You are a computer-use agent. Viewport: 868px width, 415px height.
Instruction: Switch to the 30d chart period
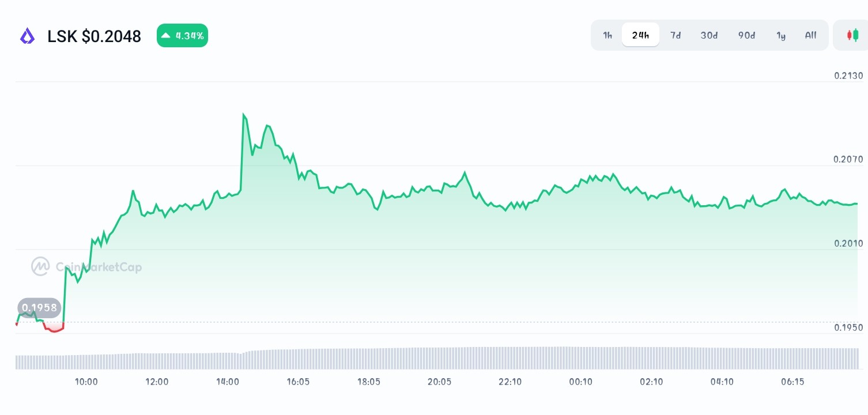709,35
